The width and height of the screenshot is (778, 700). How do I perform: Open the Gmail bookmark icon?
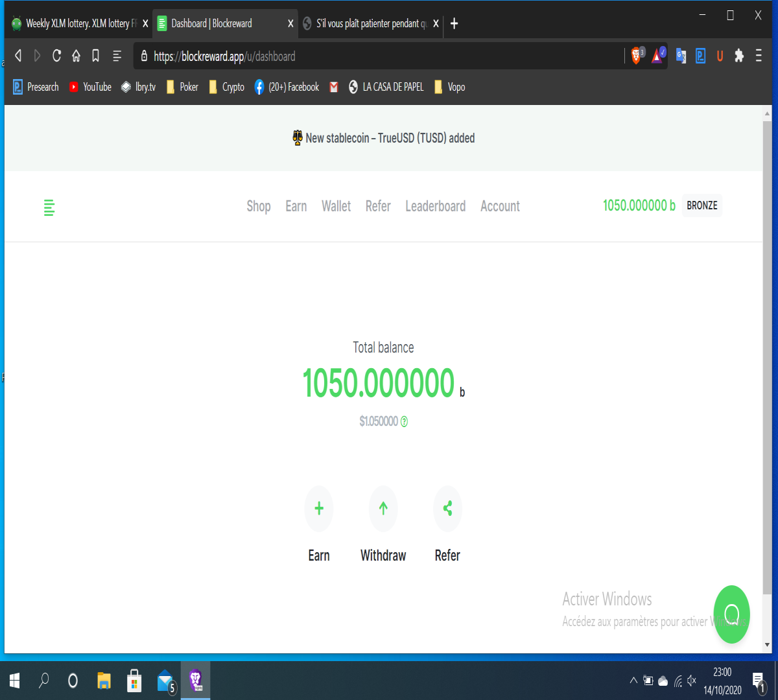point(334,87)
